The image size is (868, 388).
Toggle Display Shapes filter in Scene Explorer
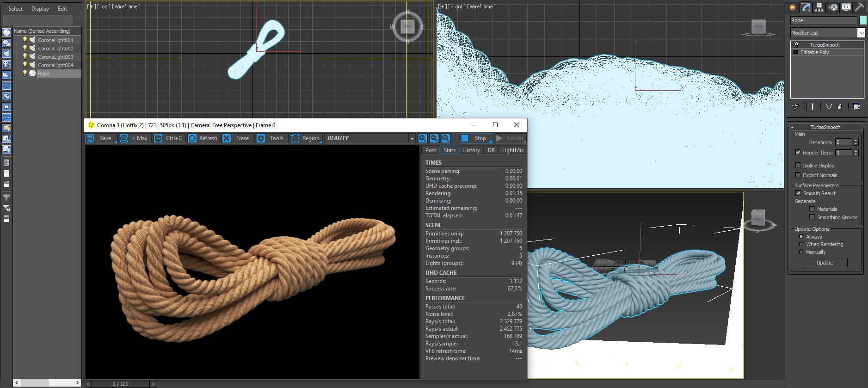6,43
